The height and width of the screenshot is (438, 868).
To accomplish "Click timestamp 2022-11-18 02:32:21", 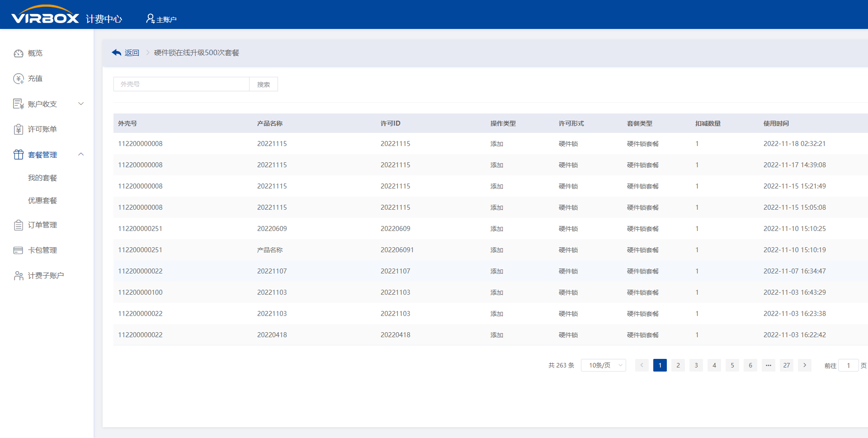I will tap(795, 144).
